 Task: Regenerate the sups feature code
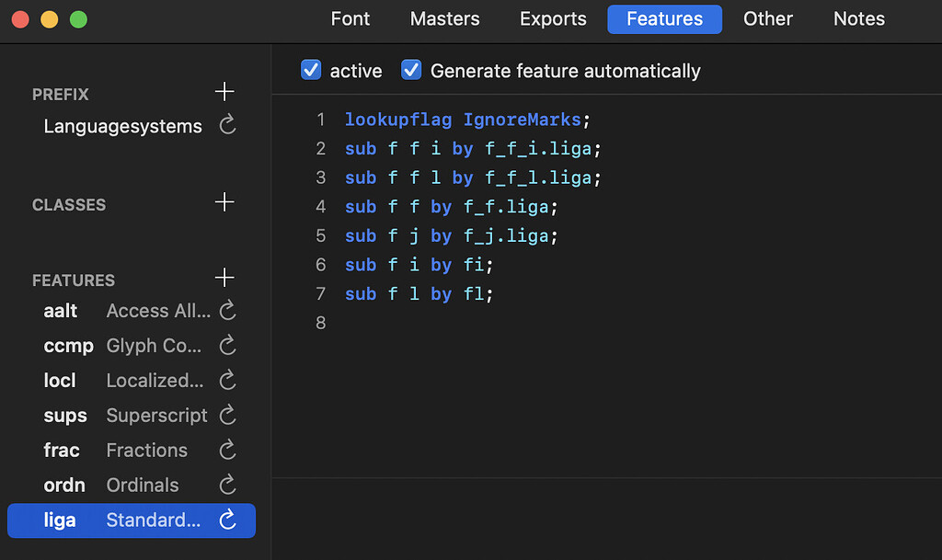pyautogui.click(x=226, y=416)
